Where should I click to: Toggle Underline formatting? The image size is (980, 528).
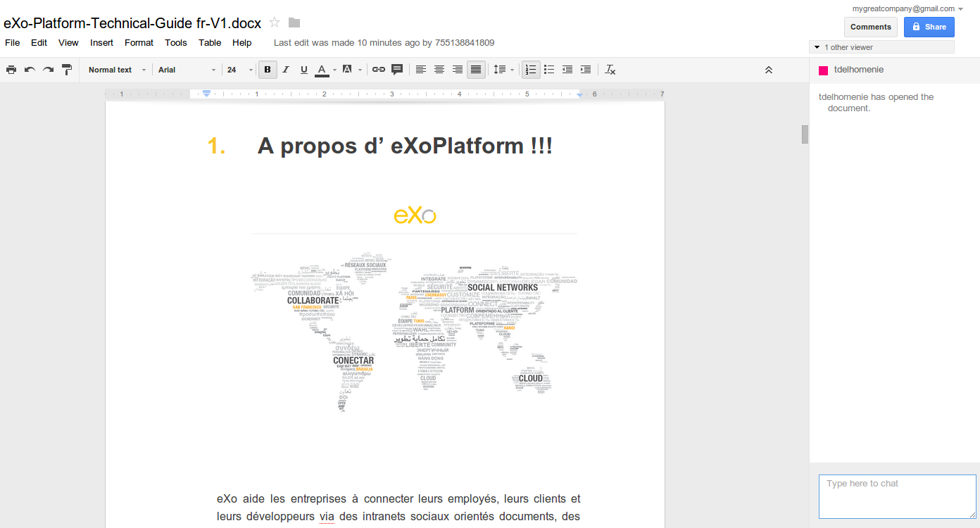point(304,70)
